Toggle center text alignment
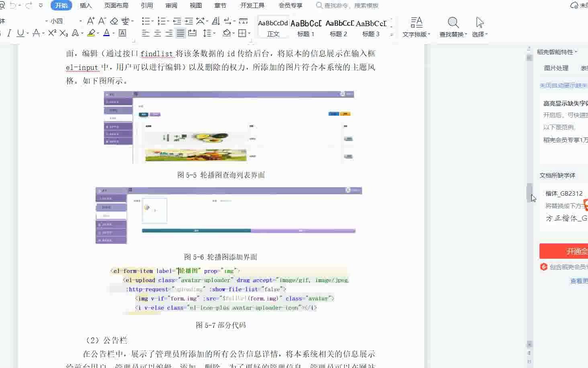 pyautogui.click(x=157, y=33)
